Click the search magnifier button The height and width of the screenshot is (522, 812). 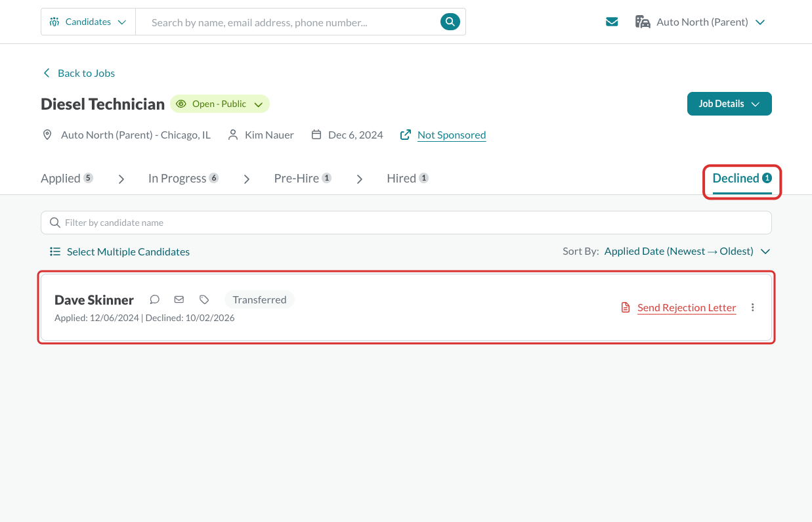[450, 22]
